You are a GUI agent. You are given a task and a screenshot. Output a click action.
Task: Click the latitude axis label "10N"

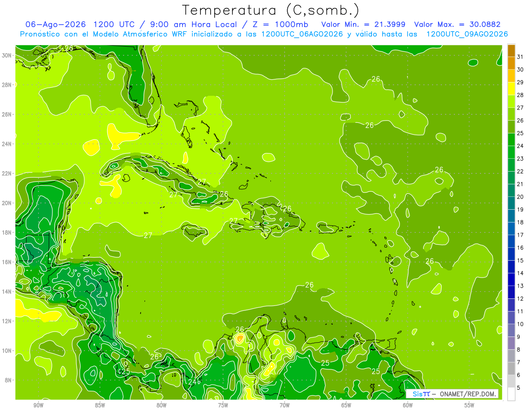(x=7, y=351)
